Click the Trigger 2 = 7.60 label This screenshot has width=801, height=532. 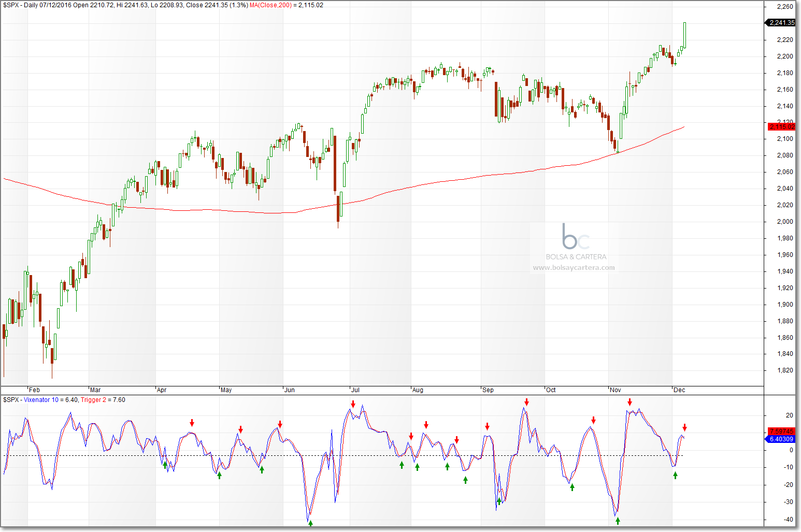103,400
